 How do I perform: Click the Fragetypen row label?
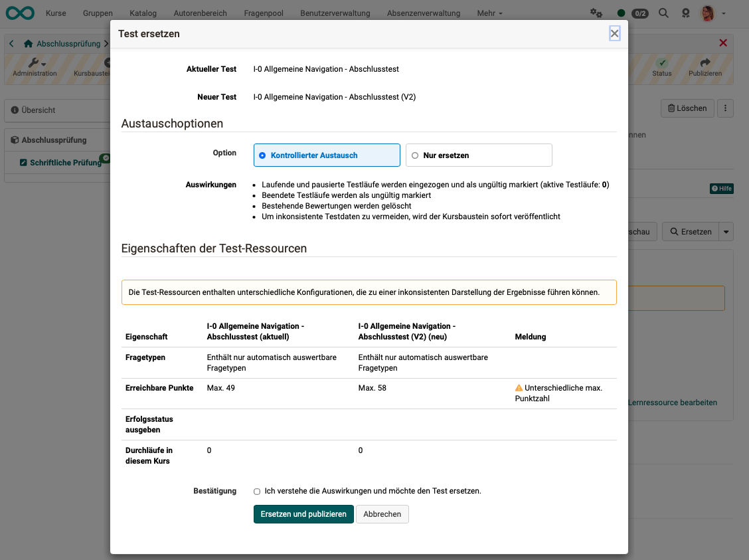(145, 357)
